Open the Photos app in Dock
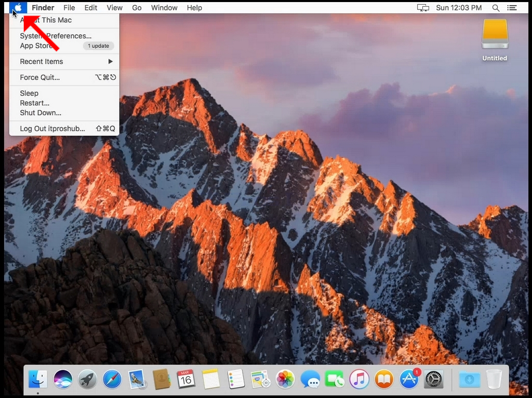Viewport: 532px width, 398px height. (285, 379)
